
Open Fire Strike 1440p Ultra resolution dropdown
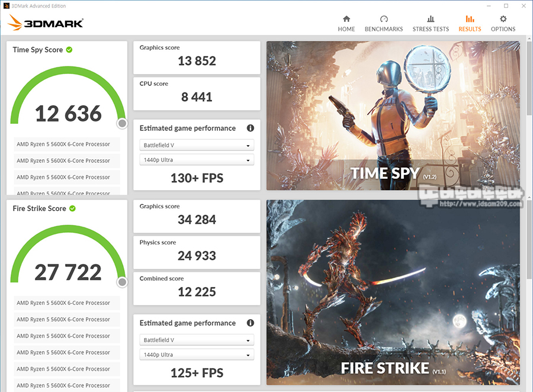pyautogui.click(x=197, y=355)
